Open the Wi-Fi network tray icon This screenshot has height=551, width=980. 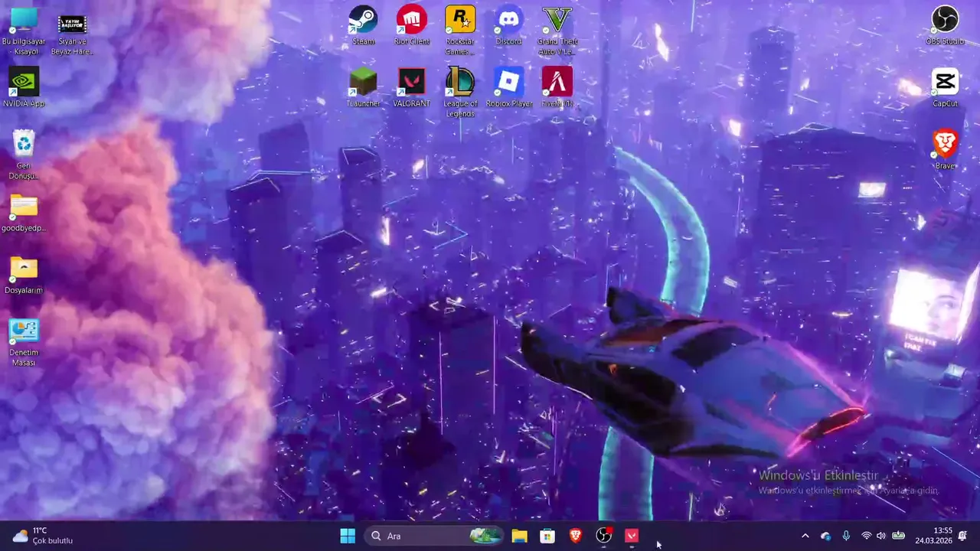(866, 536)
